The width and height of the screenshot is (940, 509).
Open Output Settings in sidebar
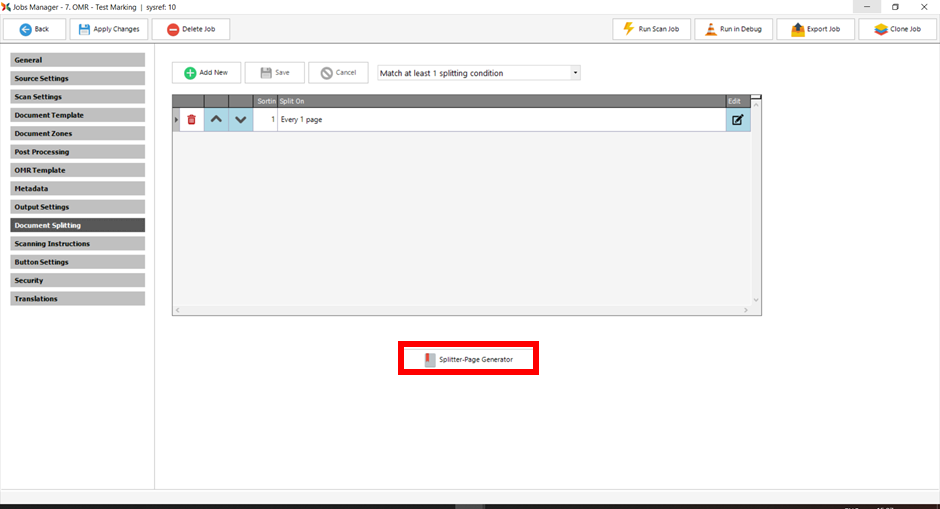[x=77, y=207]
